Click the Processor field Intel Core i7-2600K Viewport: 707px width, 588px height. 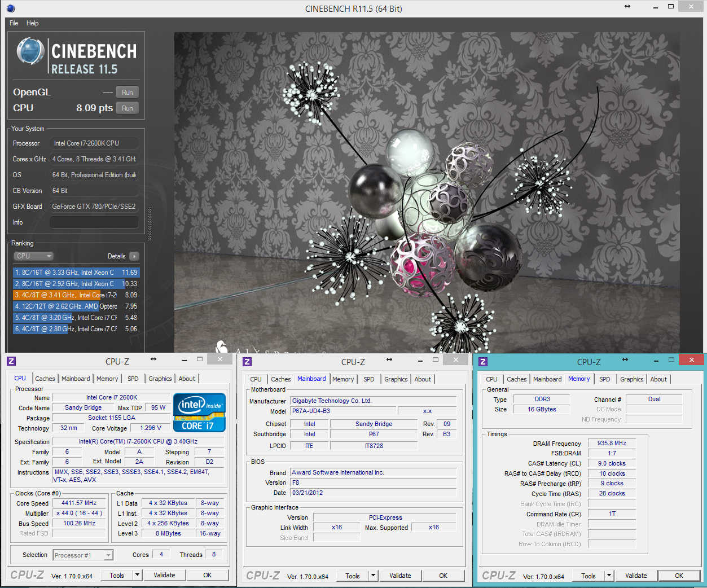94,143
